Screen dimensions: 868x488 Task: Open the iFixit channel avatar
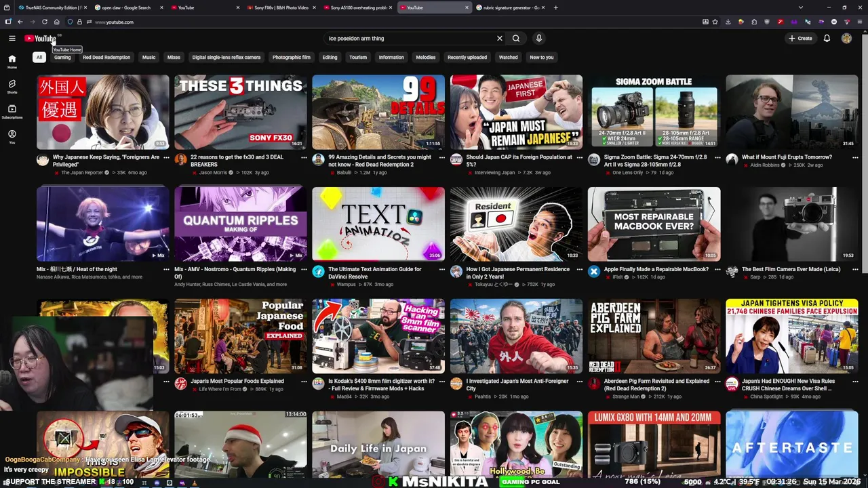(x=594, y=272)
